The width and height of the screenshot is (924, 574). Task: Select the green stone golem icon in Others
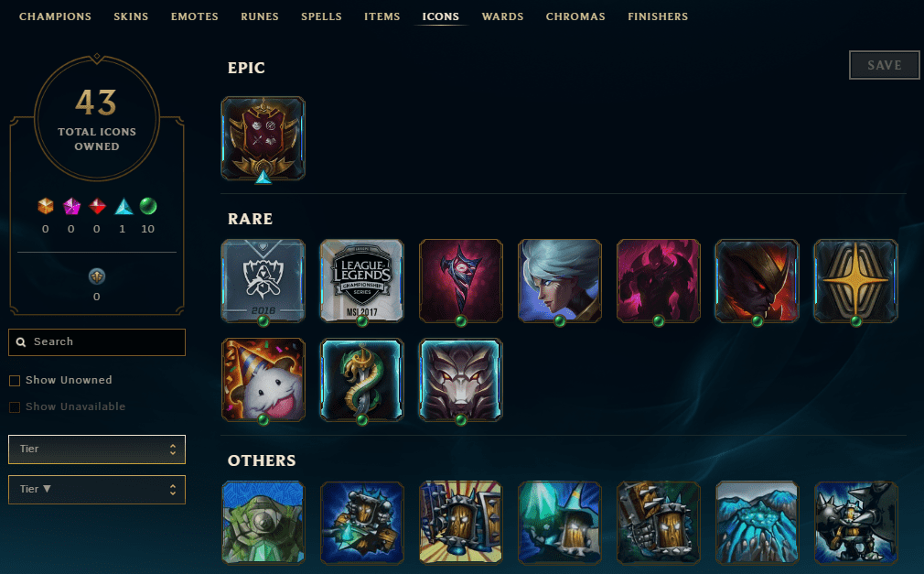click(263, 523)
